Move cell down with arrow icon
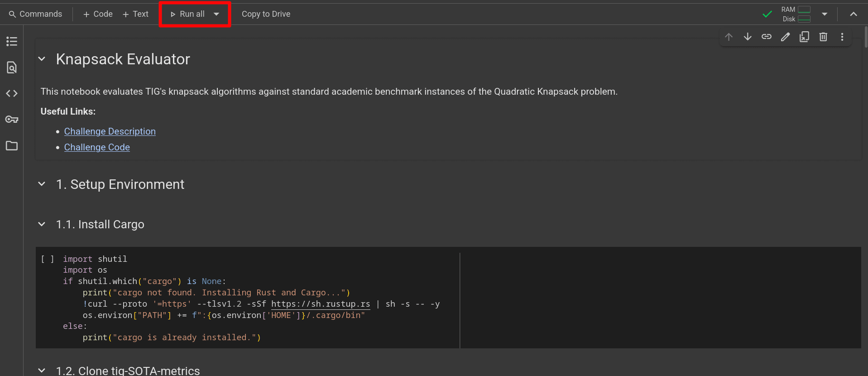This screenshot has height=376, width=868. click(748, 37)
